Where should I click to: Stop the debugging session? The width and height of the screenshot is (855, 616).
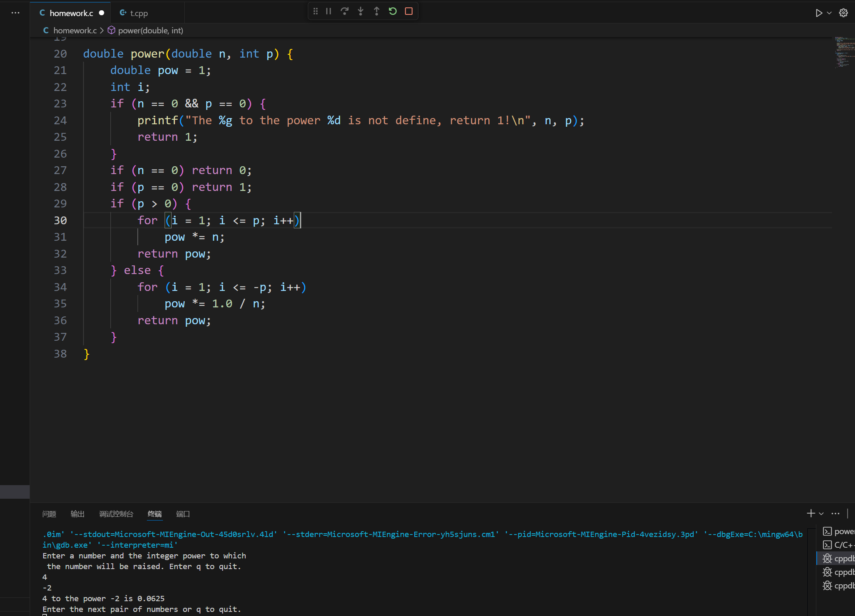tap(409, 12)
